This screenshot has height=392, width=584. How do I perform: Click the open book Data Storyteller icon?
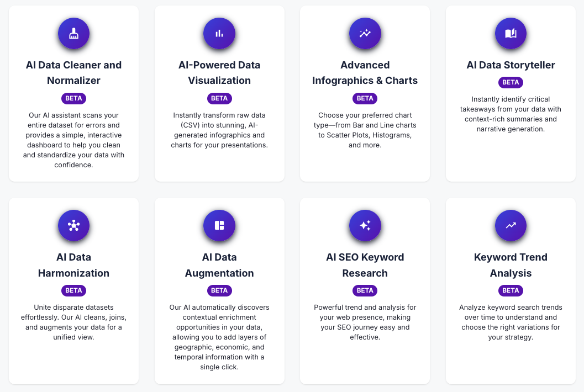click(511, 34)
